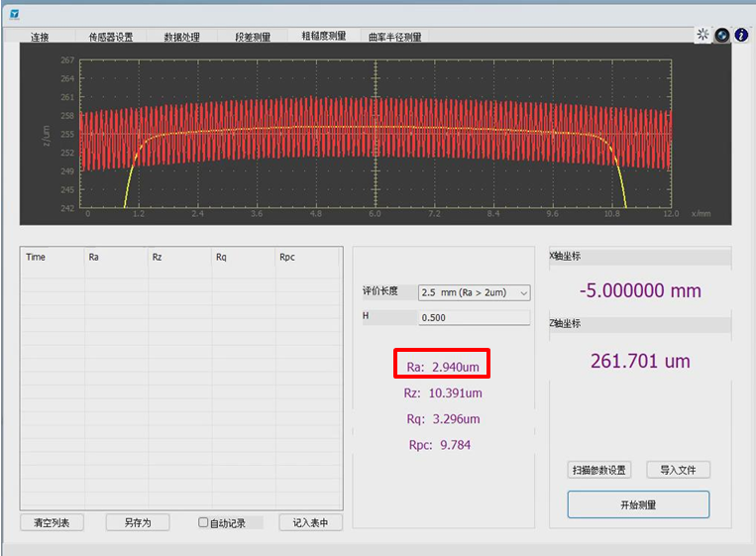The width and height of the screenshot is (756, 556).
Task: Click the 记入表中 button
Action: 310,522
